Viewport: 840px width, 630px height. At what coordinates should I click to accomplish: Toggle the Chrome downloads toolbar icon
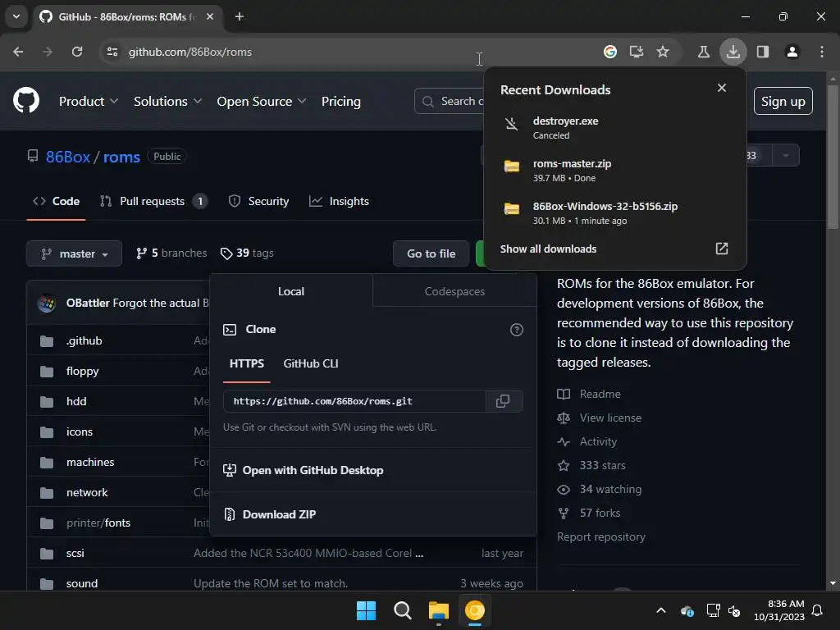pyautogui.click(x=733, y=52)
